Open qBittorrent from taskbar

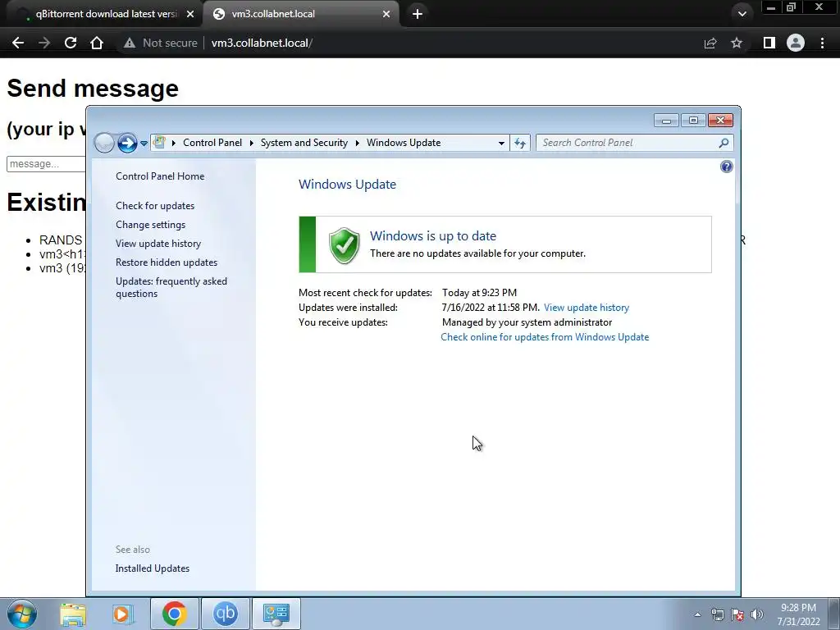tap(226, 614)
